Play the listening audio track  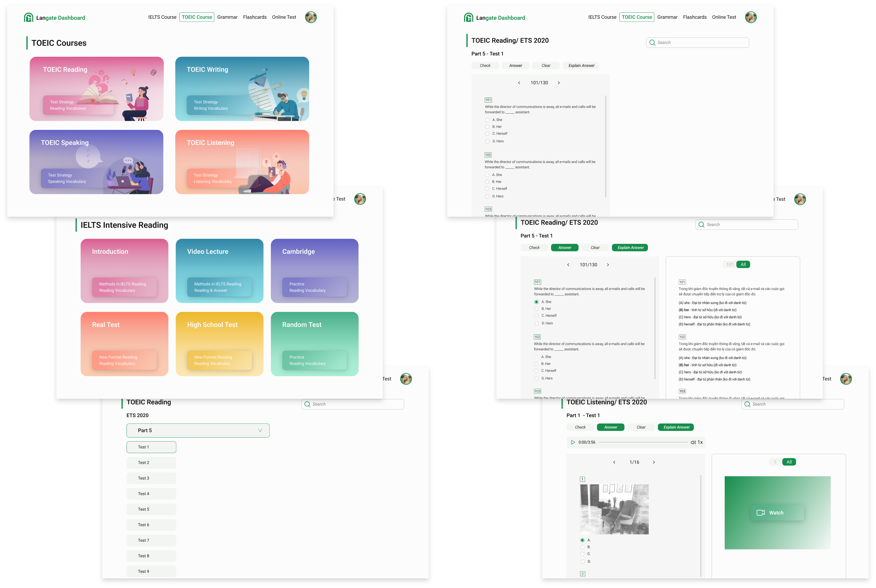click(x=573, y=442)
